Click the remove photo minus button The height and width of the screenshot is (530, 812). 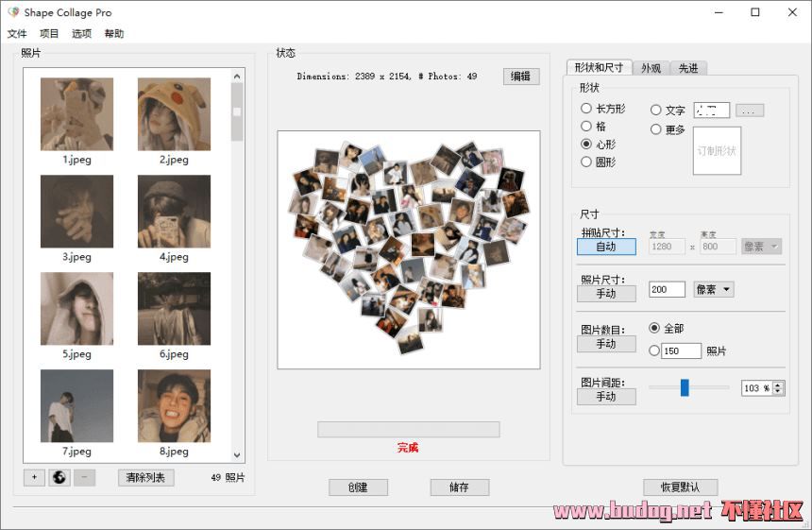[x=84, y=478]
